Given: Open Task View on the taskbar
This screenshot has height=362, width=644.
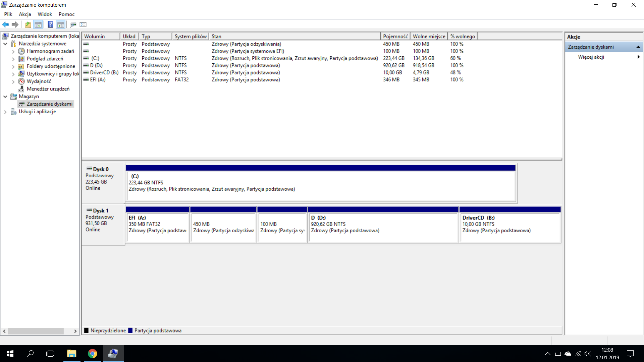Looking at the screenshot, I should coord(50,354).
